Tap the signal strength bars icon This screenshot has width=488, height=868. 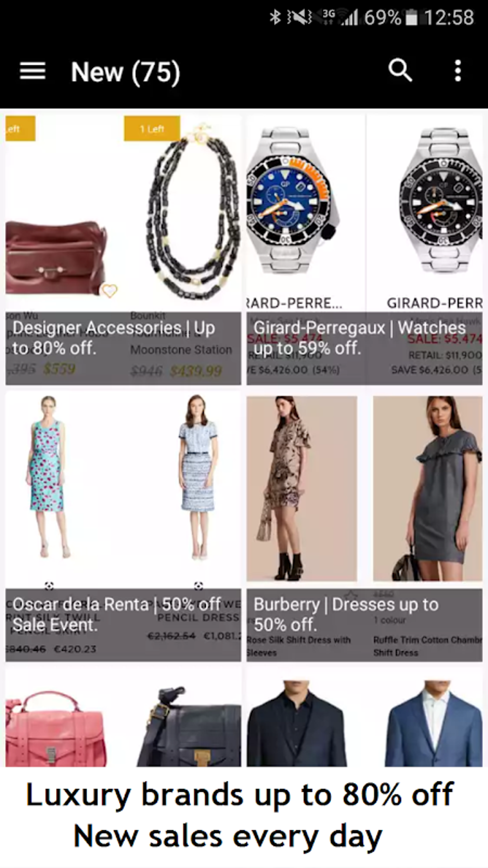click(349, 18)
